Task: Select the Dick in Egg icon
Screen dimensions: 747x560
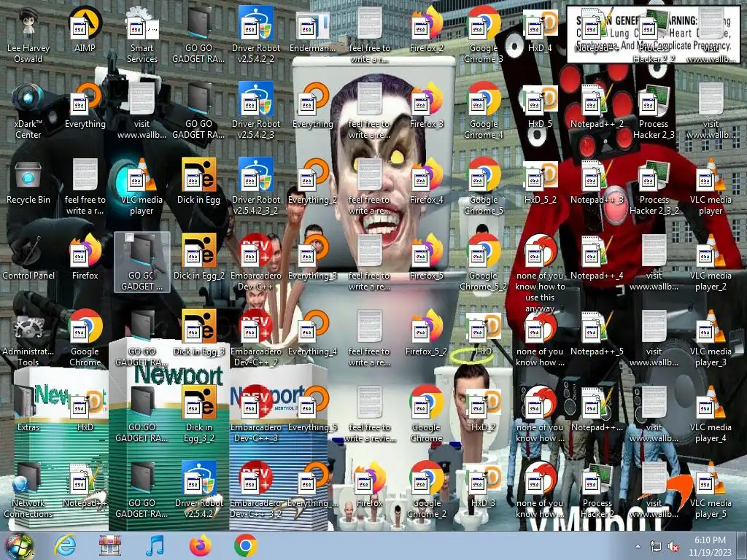Action: 198,182
